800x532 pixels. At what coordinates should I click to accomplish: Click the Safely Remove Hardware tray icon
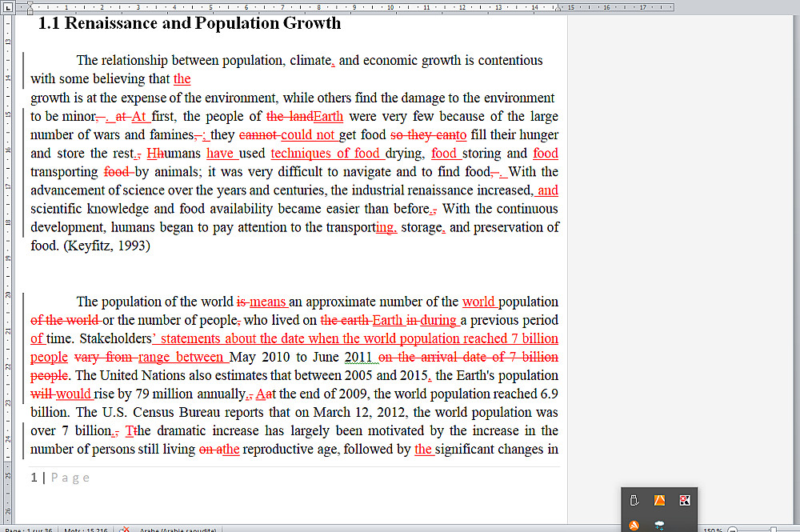tap(634, 500)
